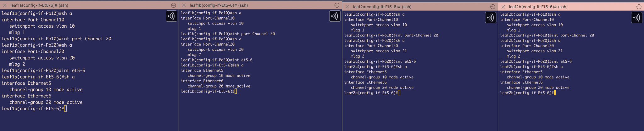Open the ellipsis menu of leaf2a pane

493,7
